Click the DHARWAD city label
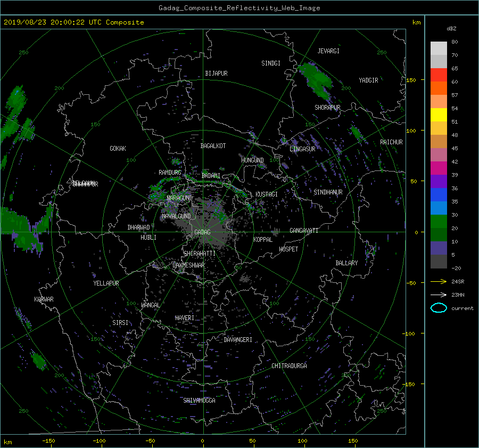Screen dimensions: 479x448 139,227
